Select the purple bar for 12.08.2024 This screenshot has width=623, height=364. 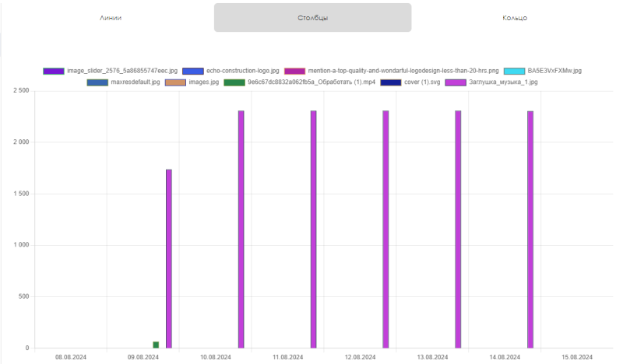(385, 229)
